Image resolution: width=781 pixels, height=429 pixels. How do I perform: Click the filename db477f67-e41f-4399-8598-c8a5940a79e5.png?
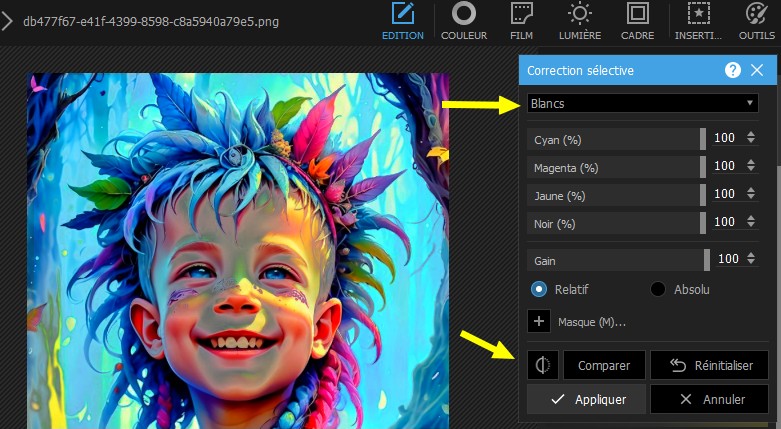pyautogui.click(x=151, y=22)
